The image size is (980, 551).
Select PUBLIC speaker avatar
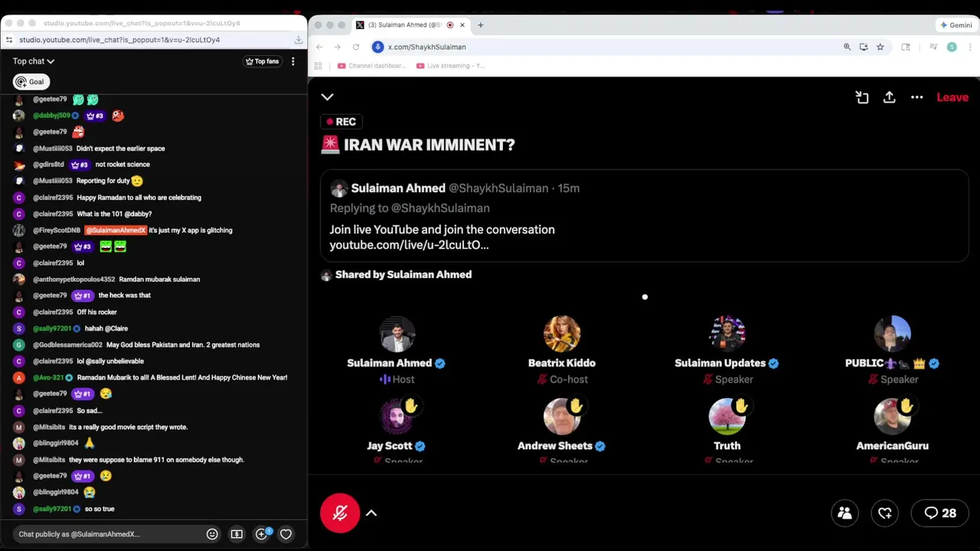(x=893, y=334)
